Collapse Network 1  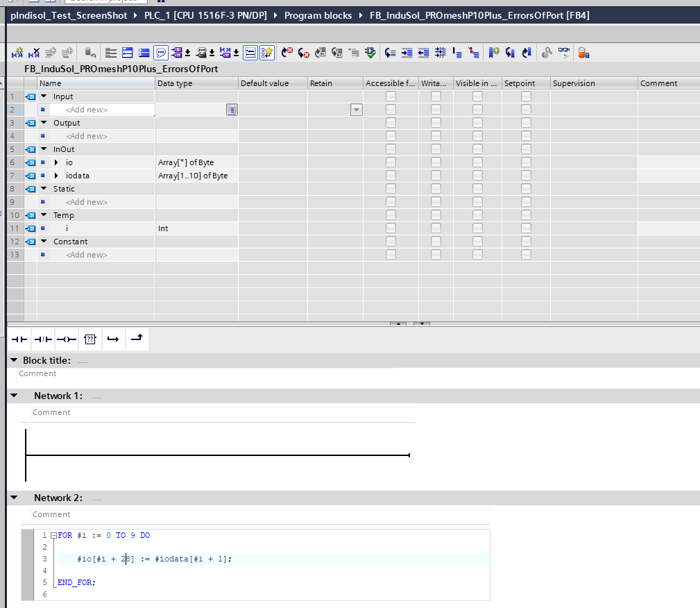15,396
